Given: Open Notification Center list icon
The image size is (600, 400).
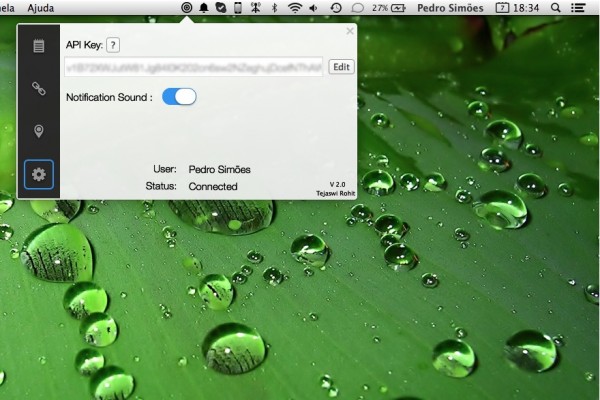Looking at the screenshot, I should click(x=578, y=8).
